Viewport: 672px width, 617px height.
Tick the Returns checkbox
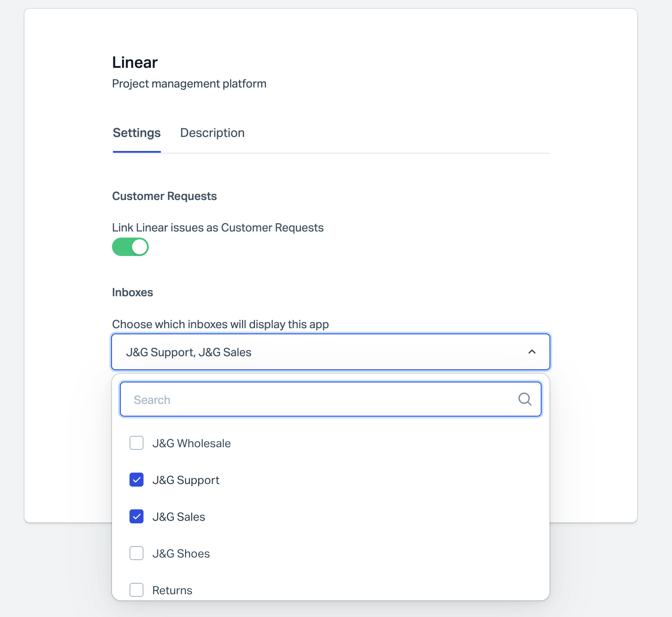136,590
